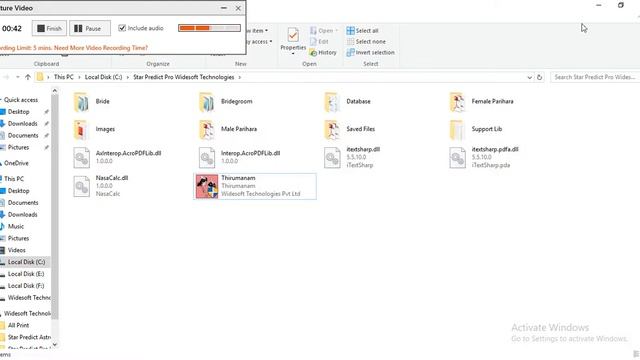The height and width of the screenshot is (360, 640).
Task: Open Star Predict Astr folder in navigation pane
Action: (x=29, y=337)
